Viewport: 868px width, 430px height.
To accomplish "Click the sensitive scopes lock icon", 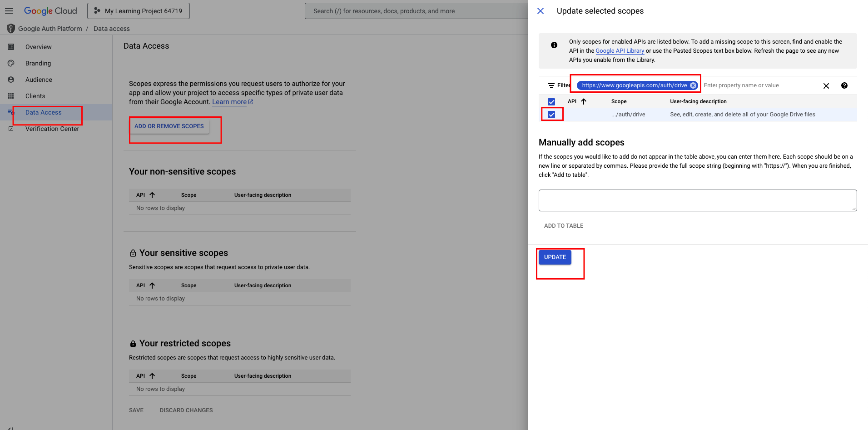I will pos(133,253).
